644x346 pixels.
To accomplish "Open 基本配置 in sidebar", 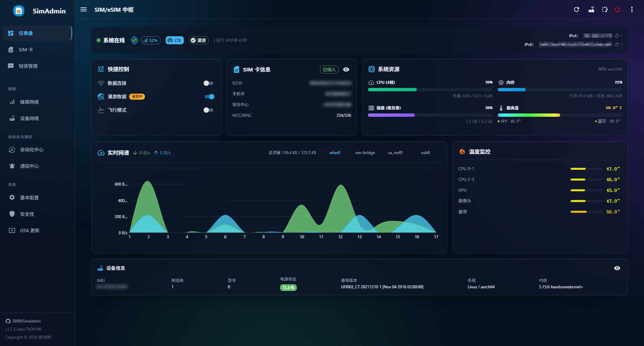I will pos(37,198).
